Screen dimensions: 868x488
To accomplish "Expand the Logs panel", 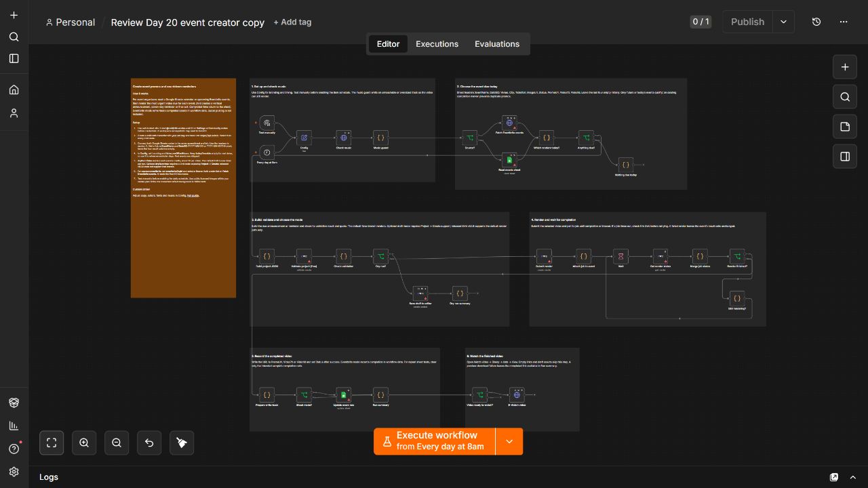I will click(853, 477).
